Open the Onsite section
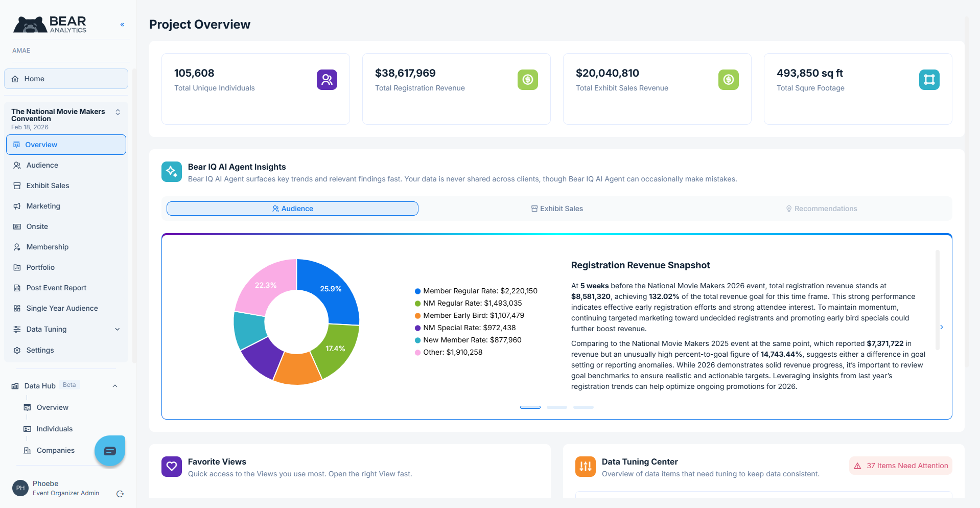980x508 pixels. click(66, 226)
